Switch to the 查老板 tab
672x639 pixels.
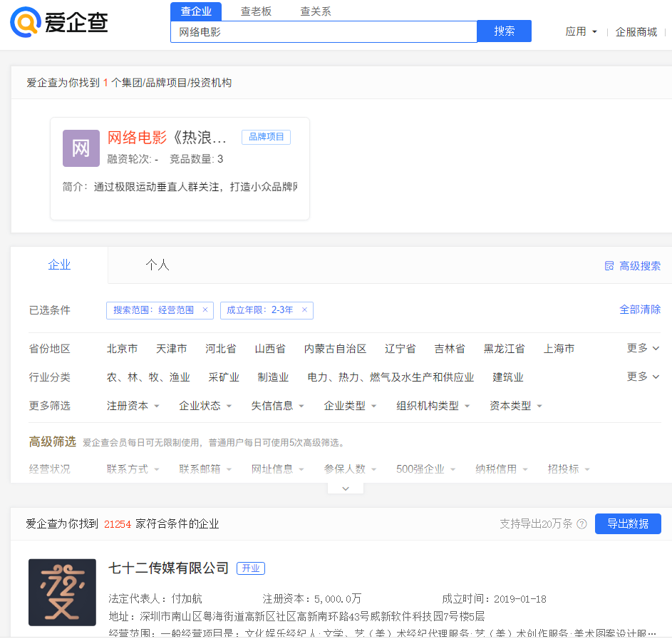pyautogui.click(x=256, y=11)
